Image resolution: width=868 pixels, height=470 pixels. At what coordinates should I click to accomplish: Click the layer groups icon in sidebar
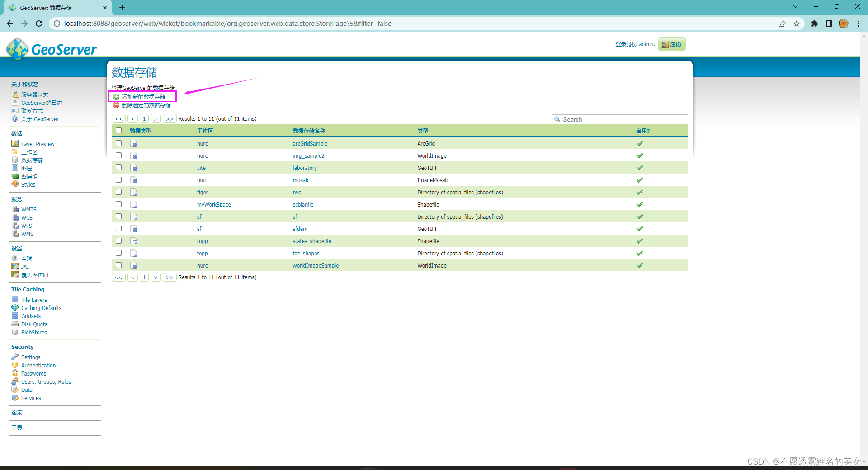coord(15,176)
